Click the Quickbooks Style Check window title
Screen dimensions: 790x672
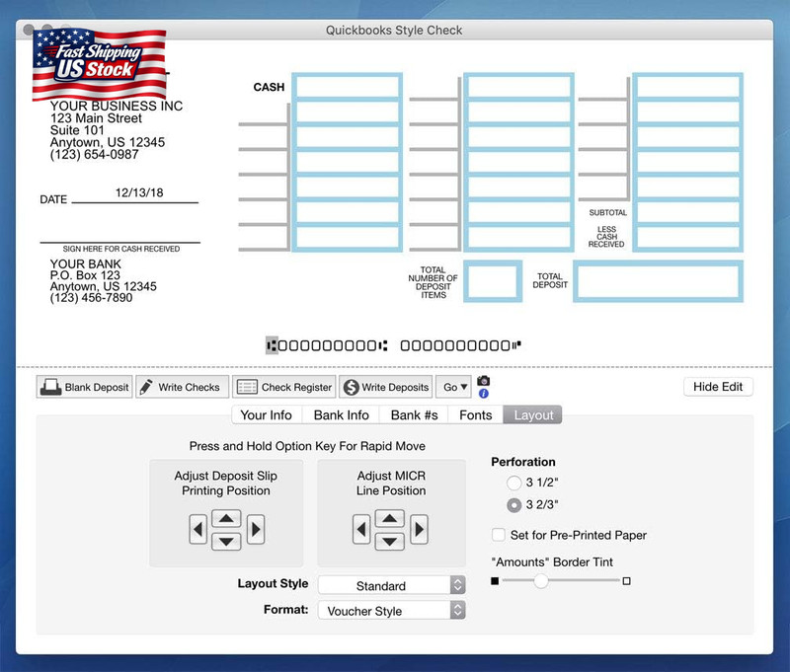(394, 31)
